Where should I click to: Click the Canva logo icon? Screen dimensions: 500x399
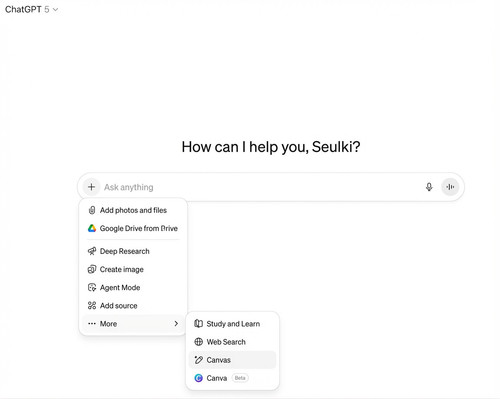(198, 378)
